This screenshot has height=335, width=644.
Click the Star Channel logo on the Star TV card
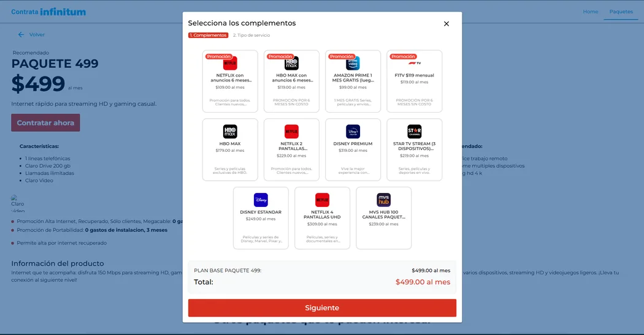pyautogui.click(x=415, y=132)
